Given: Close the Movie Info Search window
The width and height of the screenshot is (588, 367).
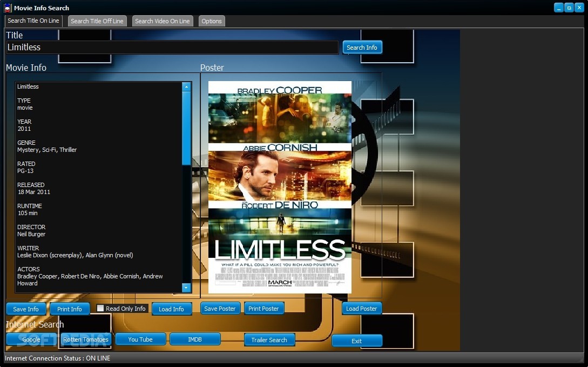Looking at the screenshot, I should pyautogui.click(x=579, y=8).
